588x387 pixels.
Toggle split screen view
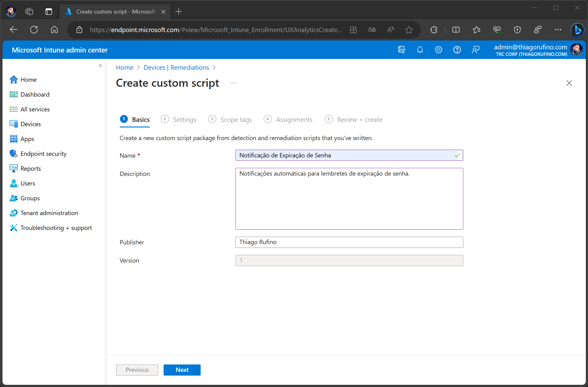pyautogui.click(x=456, y=30)
